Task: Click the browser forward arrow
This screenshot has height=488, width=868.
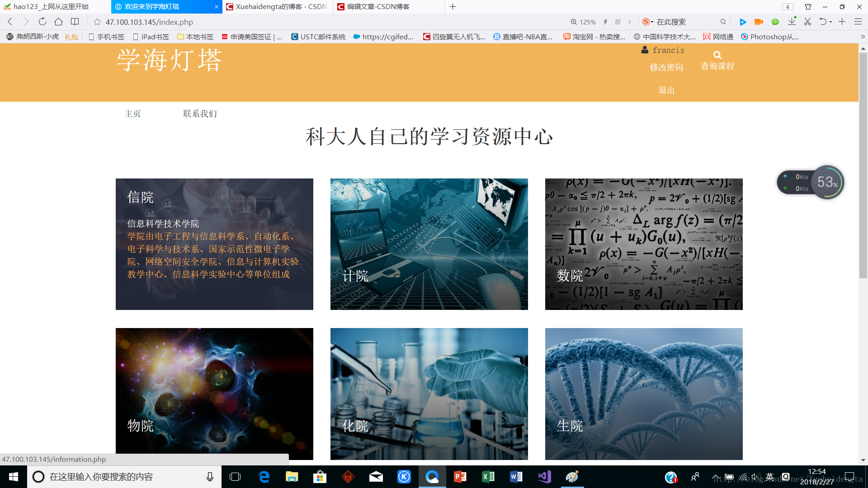Action: (x=26, y=22)
